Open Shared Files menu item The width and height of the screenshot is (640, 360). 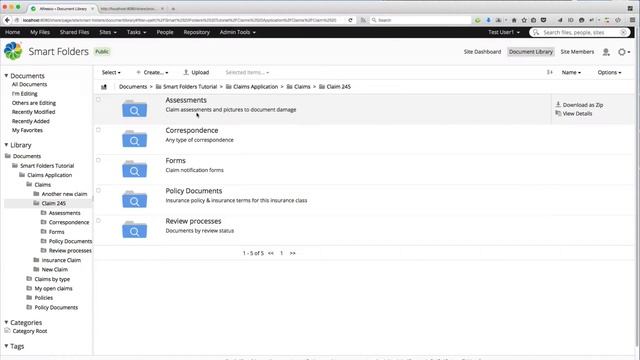pyautogui.click(x=74, y=32)
